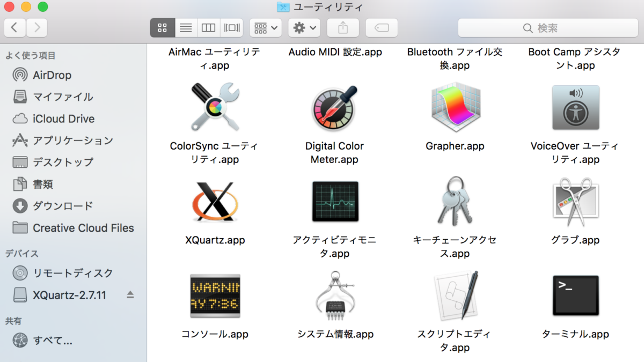Click the ユーティリティ folder icon in title bar
The height and width of the screenshot is (362, 644).
coord(283,7)
